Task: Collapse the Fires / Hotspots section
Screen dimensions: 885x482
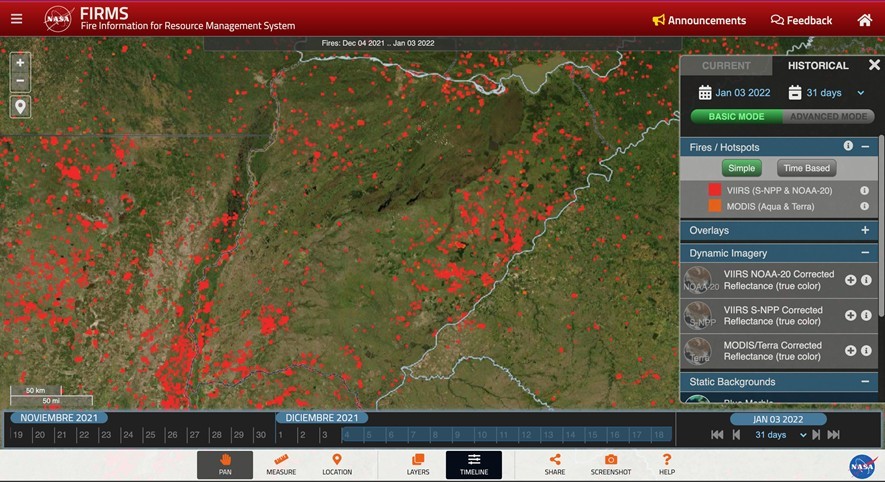Action: (865, 147)
